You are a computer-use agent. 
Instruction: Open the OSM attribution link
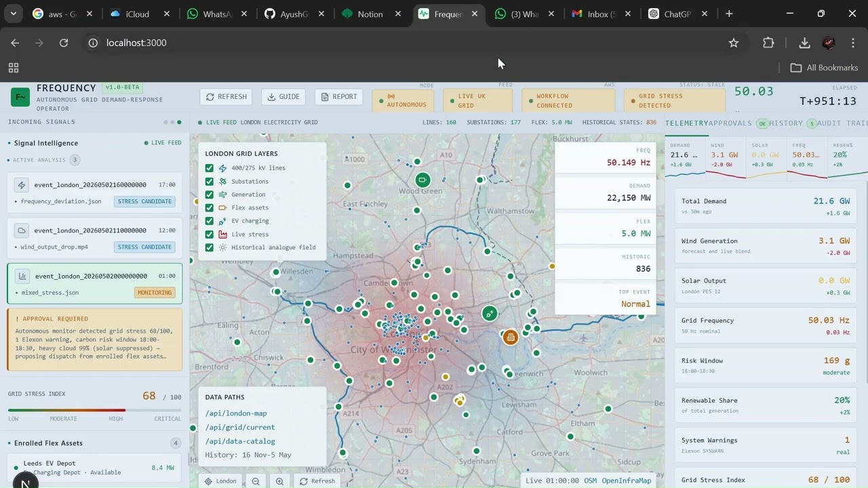point(591,481)
